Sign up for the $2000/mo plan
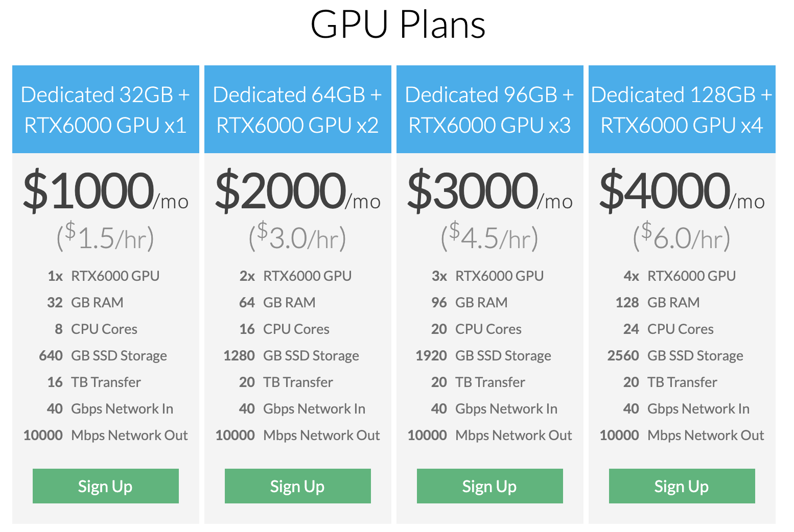 [x=297, y=486]
